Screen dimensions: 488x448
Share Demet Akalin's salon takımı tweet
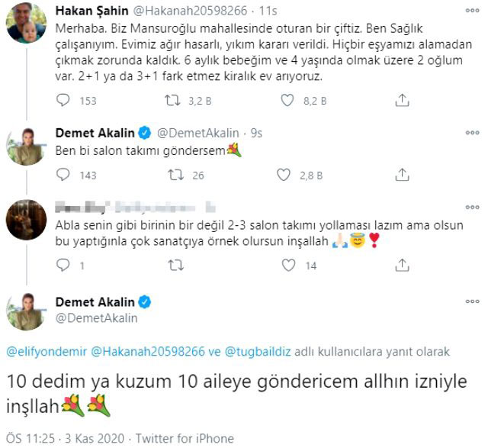pos(401,175)
